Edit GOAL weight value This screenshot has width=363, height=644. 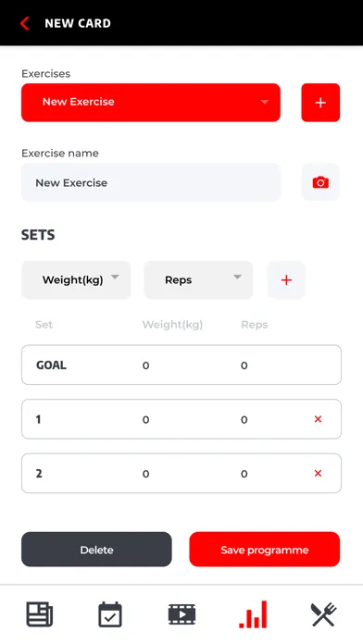[145, 365]
